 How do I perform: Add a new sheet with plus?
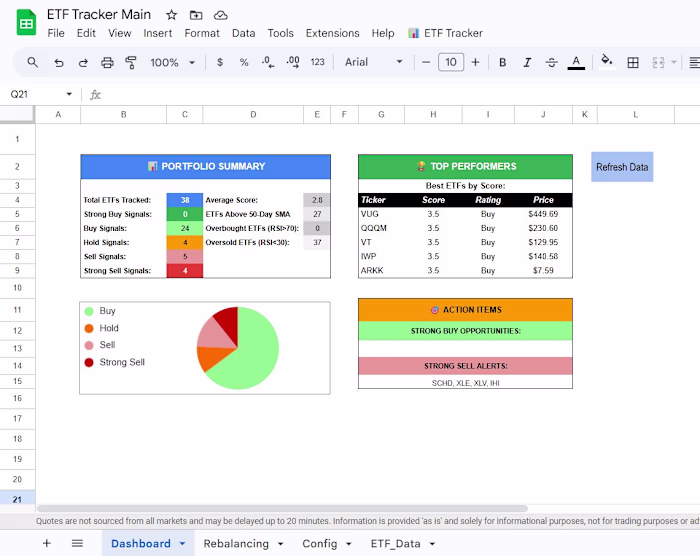click(46, 543)
